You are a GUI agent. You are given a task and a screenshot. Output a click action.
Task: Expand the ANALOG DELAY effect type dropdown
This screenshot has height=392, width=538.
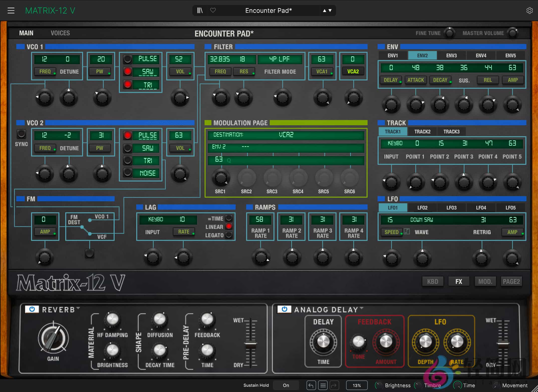point(361,308)
